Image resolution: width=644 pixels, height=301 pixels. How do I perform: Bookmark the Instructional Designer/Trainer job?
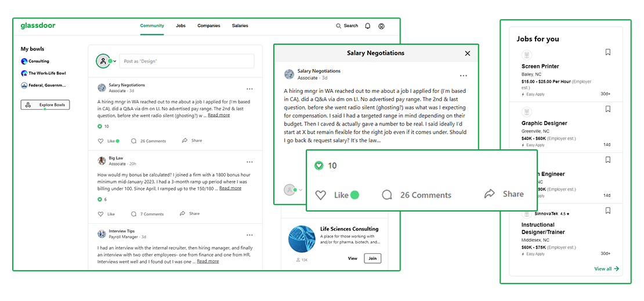pos(608,210)
